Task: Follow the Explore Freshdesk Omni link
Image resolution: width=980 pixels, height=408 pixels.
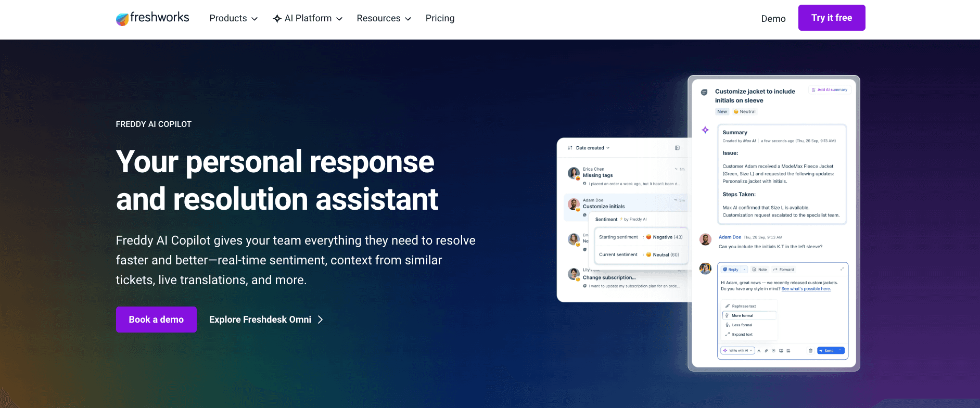Action: click(x=266, y=320)
